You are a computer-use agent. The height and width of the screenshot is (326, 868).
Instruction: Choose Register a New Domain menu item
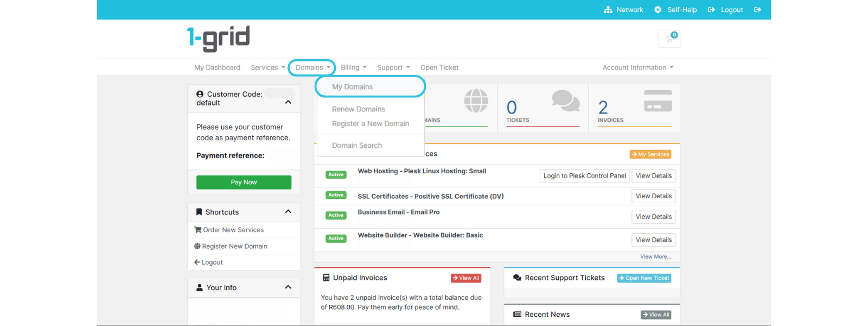(371, 124)
